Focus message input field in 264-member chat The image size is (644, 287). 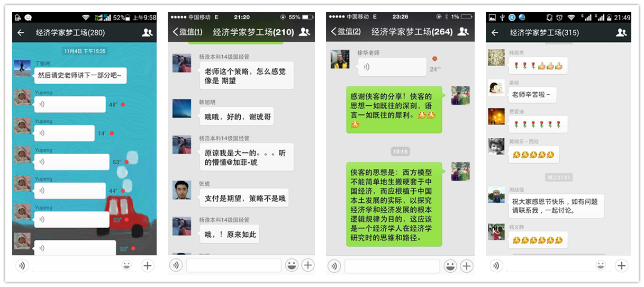point(392,266)
